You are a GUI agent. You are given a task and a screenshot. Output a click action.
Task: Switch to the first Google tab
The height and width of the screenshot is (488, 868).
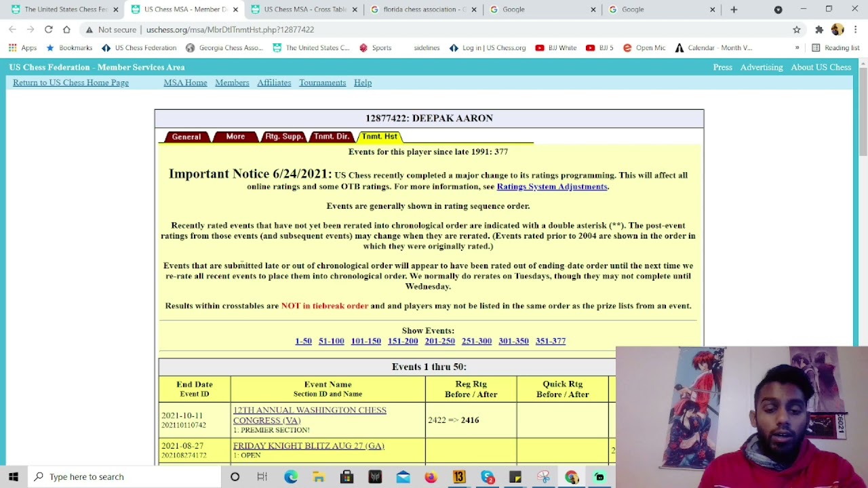542,9
